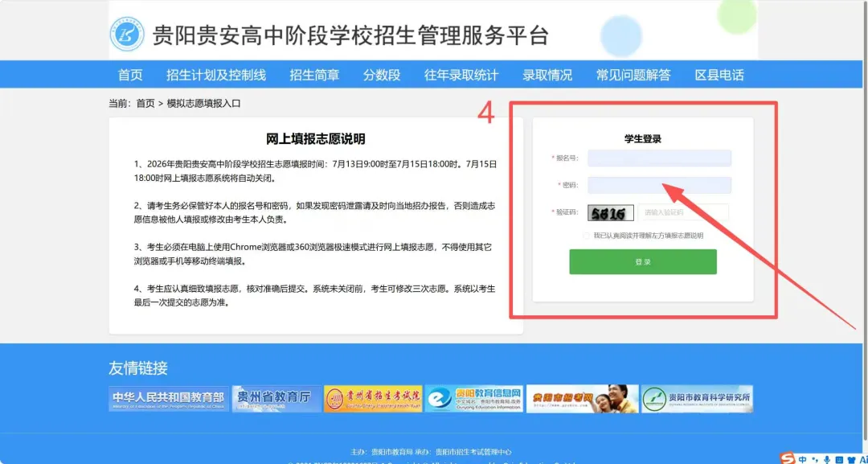The image size is (868, 464).
Task: Open 常见问题解答 navigation item
Action: pyautogui.click(x=633, y=75)
